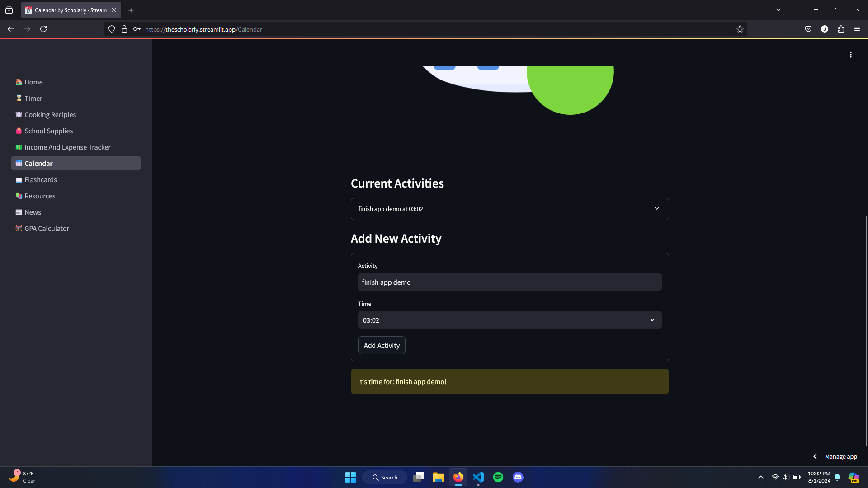Viewport: 868px width, 488px height.
Task: Click Save to Pocket icon
Action: click(x=808, y=29)
